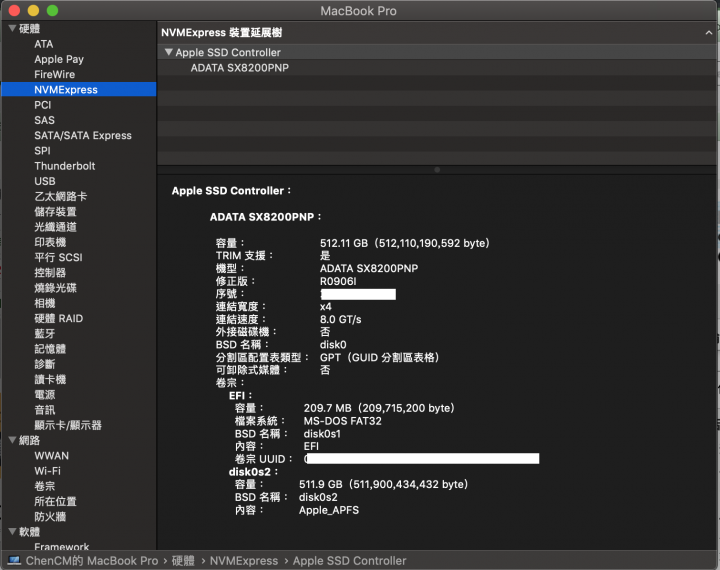The width and height of the screenshot is (720, 570).
Task: Select USB in the sidebar
Action: 45,181
